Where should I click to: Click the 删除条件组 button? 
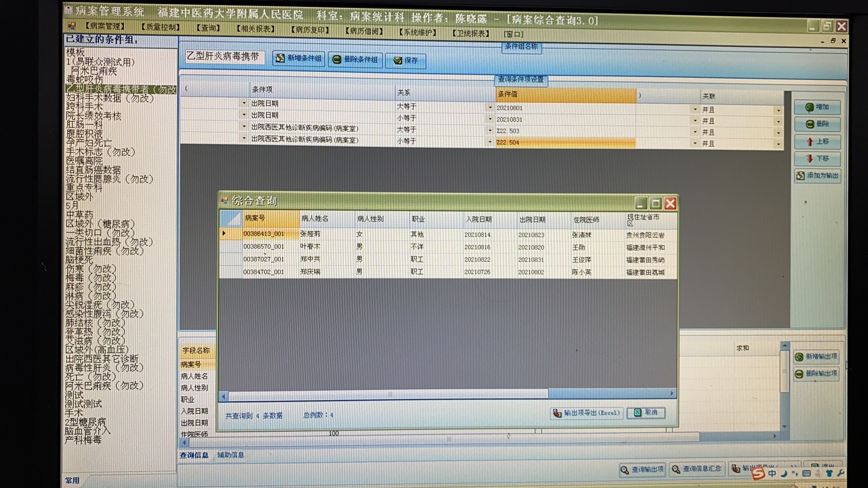pos(355,60)
